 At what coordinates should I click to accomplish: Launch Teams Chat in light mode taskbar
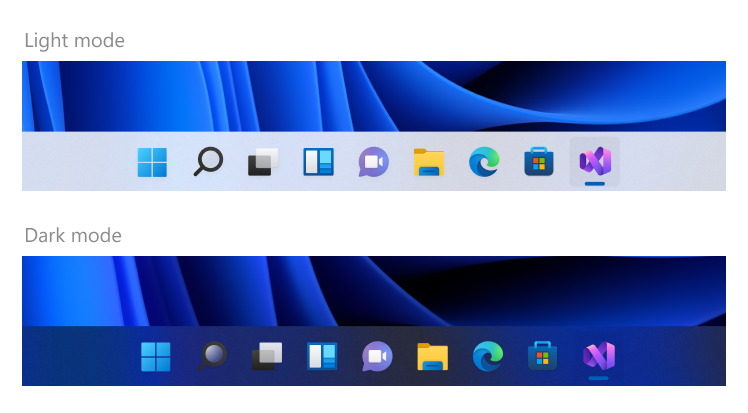tap(374, 162)
